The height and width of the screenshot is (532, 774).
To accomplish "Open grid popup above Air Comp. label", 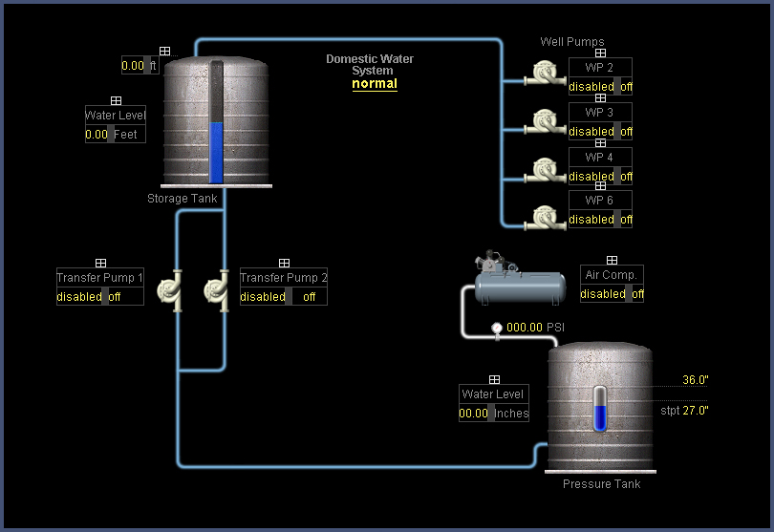I will click(x=612, y=261).
